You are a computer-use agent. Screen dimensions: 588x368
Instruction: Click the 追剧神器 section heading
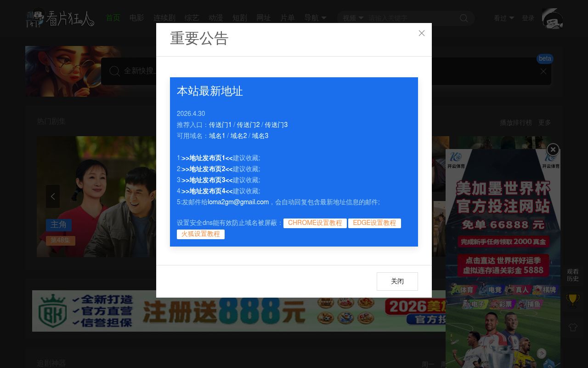pos(51,363)
